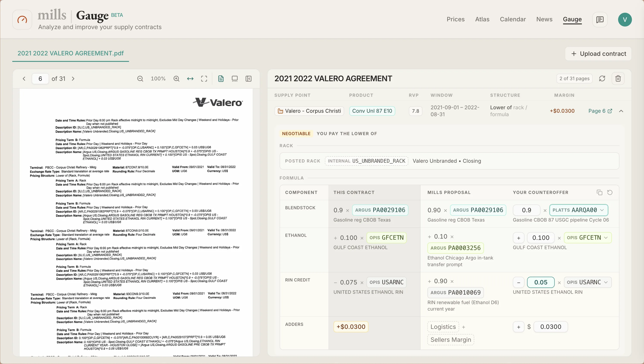This screenshot has width=644, height=364.
Task: Open PLATTS AARQA00 blendstock dropdown
Action: point(578,210)
